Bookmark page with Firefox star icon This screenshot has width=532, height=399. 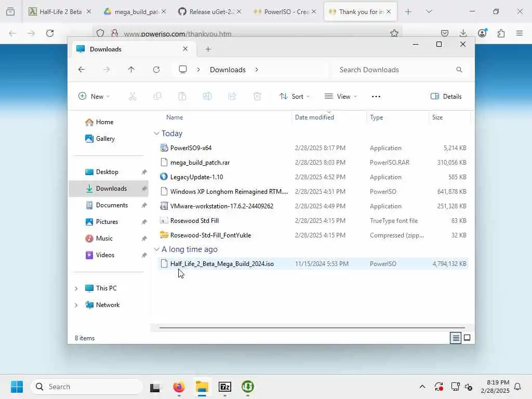click(x=394, y=33)
